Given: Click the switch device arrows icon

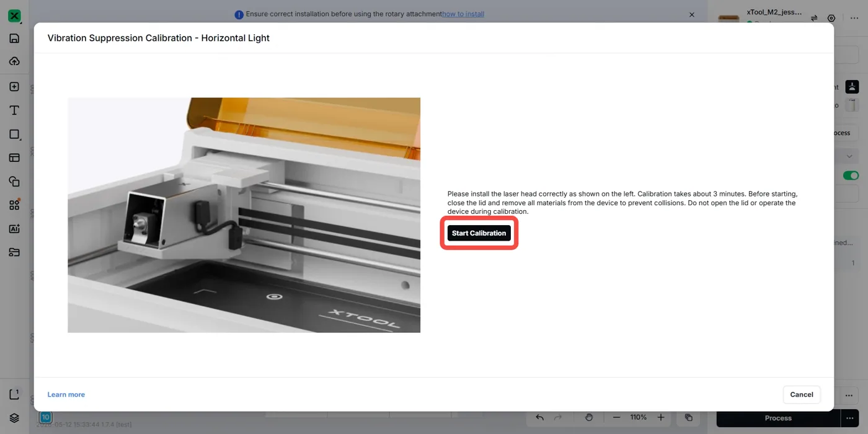Looking at the screenshot, I should [814, 18].
